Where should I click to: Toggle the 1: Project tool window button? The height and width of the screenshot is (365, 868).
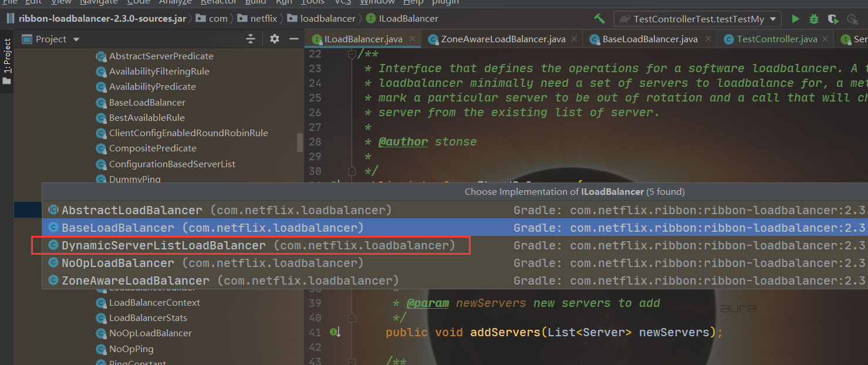click(x=7, y=61)
